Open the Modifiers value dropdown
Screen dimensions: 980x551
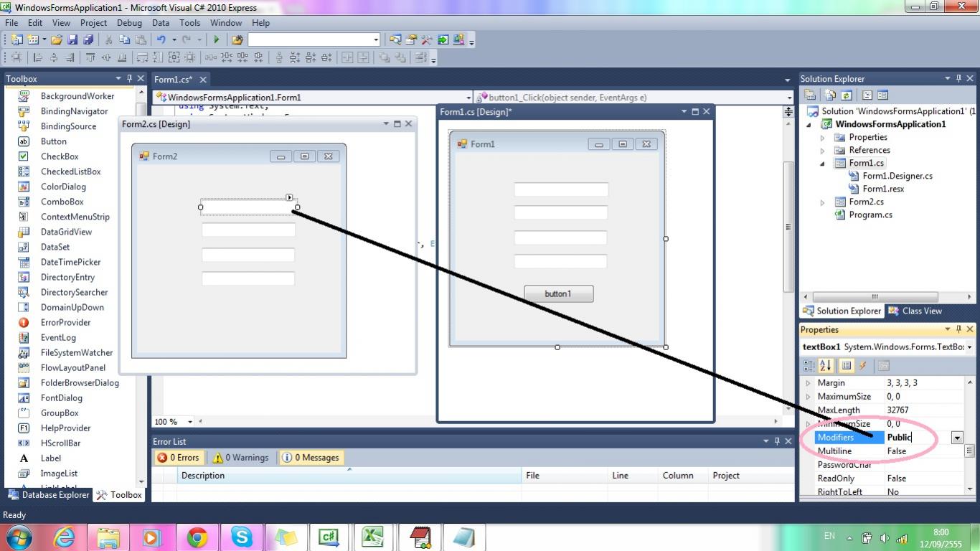[x=957, y=438]
